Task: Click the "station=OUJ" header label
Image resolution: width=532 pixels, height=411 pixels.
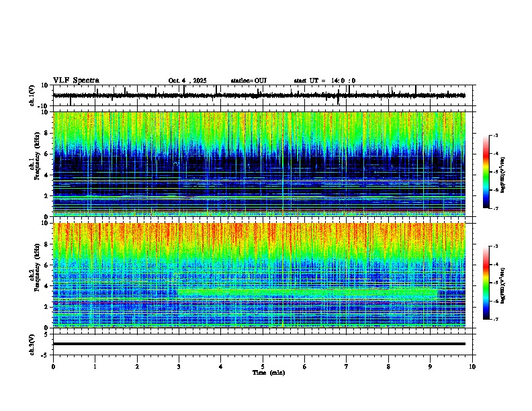Action: point(249,81)
